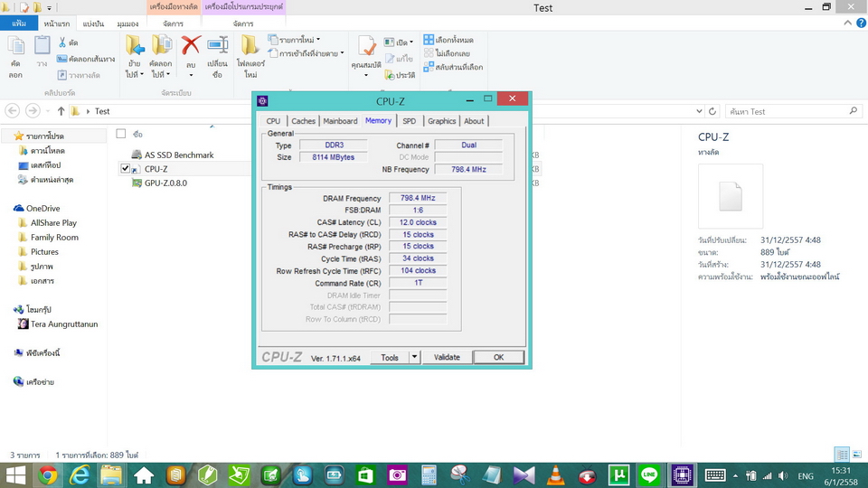Viewport: 868px width, 488px height.
Task: Select Tera Aungruttanun under Homegroup
Action: click(63, 324)
